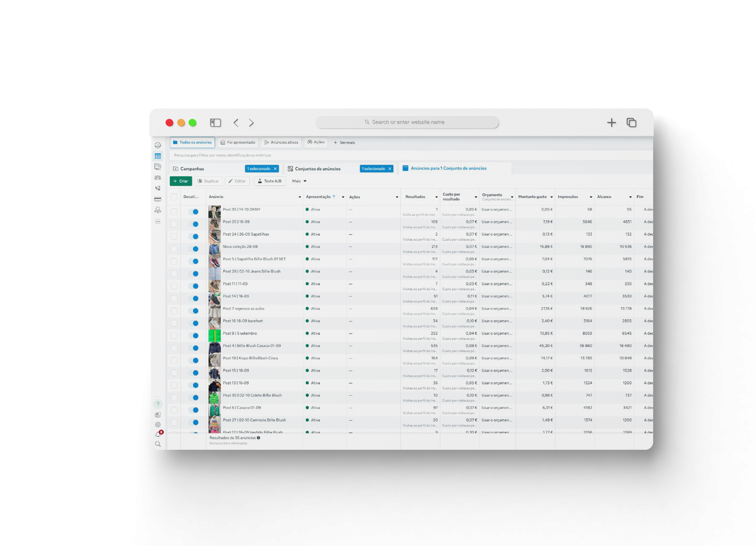Open Montante gasto column dropdown arrow
The image size is (756, 546).
[x=551, y=197]
